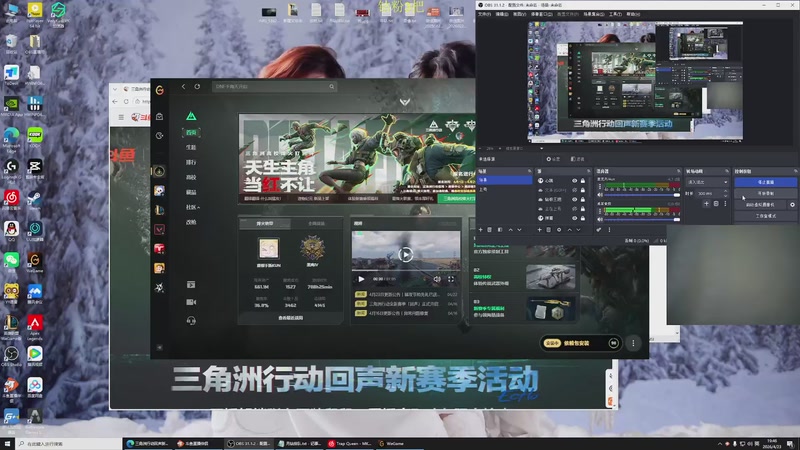The width and height of the screenshot is (800, 450).
Task: Refresh the WeGame page
Action: click(x=197, y=87)
